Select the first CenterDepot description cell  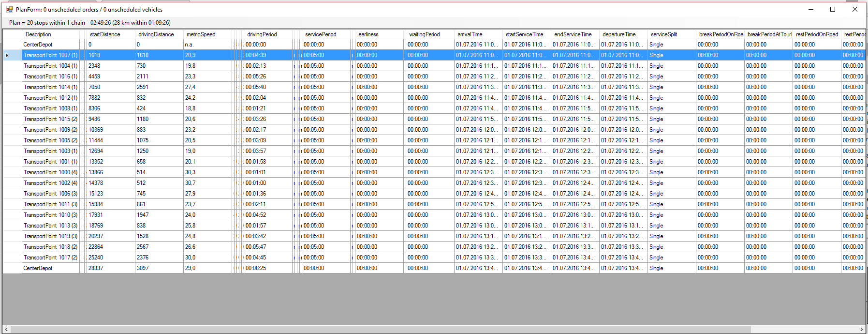coord(51,45)
